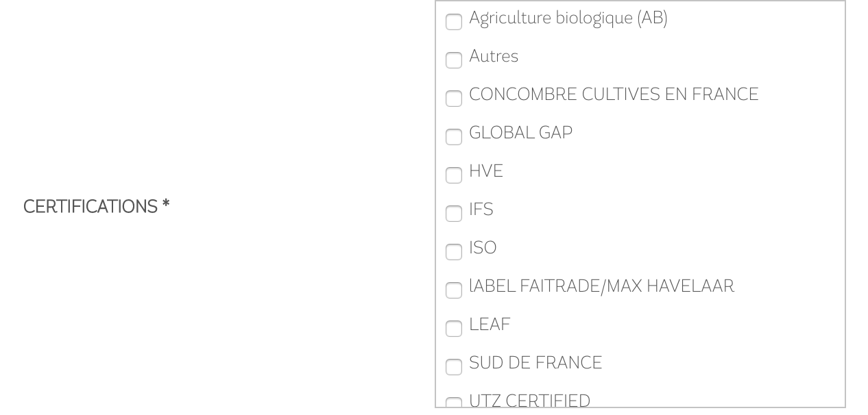The width and height of the screenshot is (868, 415).
Task: Enable the CONCOMBRE CULTIVES EN FRANCE checkbox
Action: coord(454,99)
